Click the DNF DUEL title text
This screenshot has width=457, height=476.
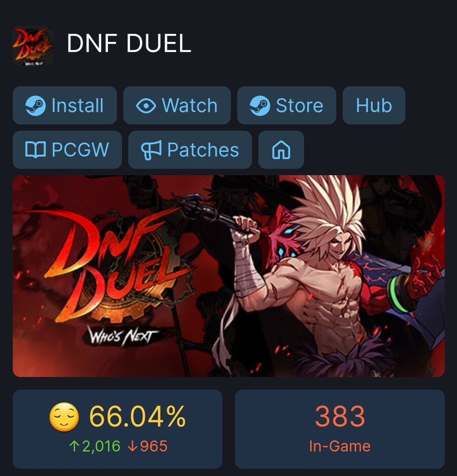129,44
